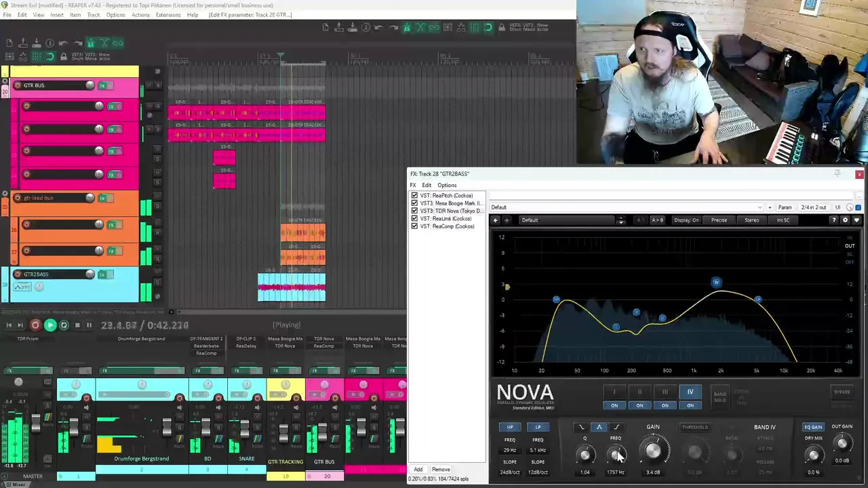
Task: Select the high shelf filter shape icon
Action: click(617, 427)
